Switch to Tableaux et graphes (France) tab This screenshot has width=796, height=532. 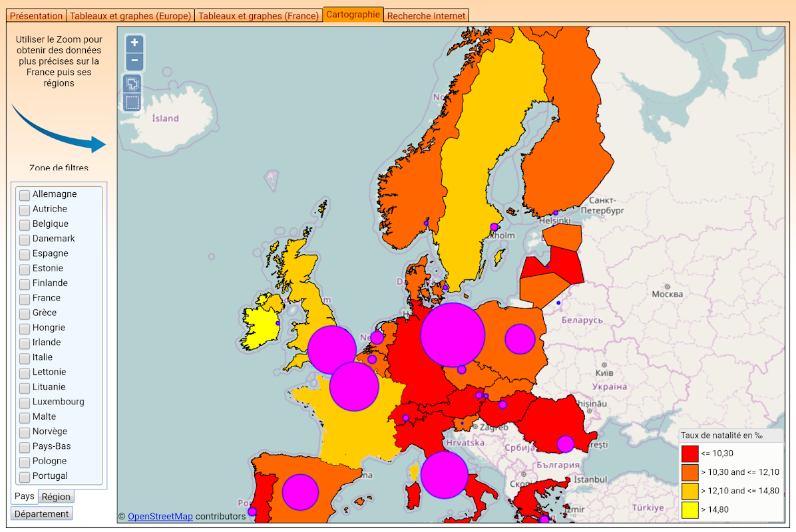click(258, 16)
